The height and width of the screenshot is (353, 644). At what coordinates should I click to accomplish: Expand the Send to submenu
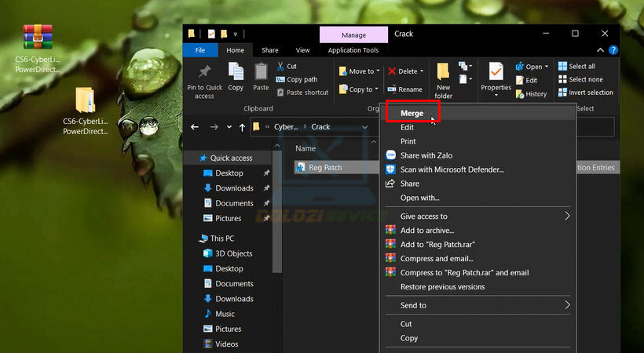tap(478, 305)
